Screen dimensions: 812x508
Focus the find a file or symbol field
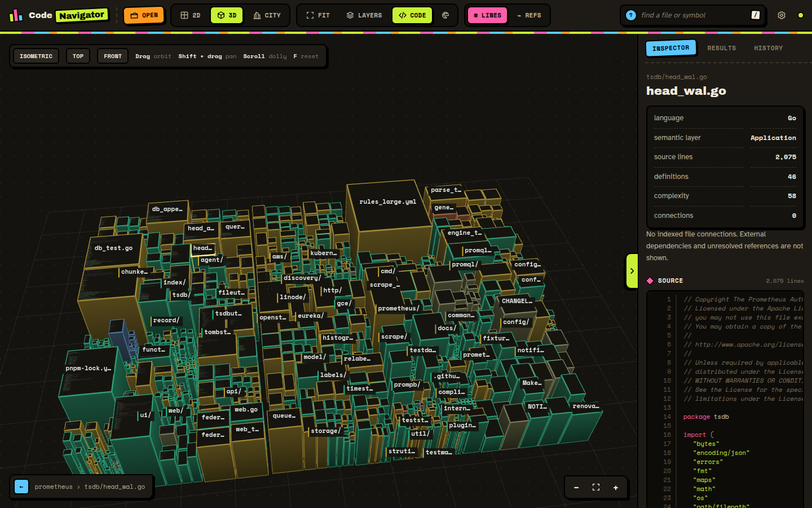[694, 15]
